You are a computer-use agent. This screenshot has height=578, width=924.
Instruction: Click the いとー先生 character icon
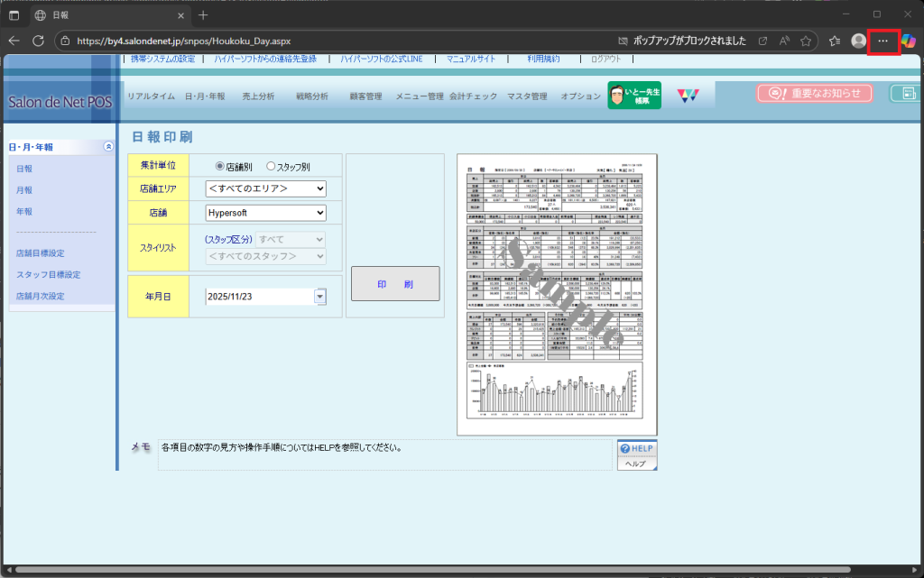pyautogui.click(x=634, y=96)
